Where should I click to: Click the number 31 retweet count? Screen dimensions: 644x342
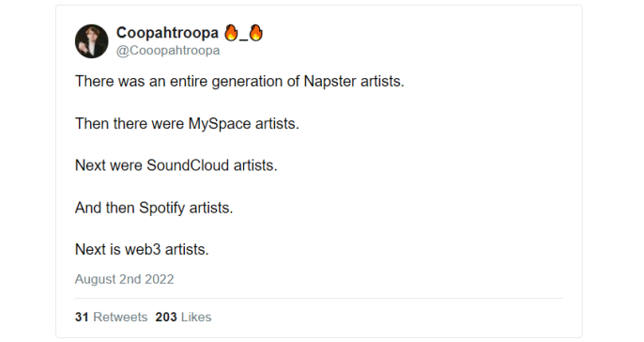tap(82, 317)
